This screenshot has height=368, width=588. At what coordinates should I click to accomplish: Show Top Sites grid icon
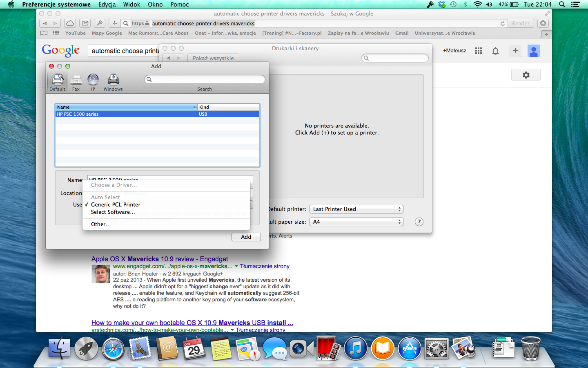pyautogui.click(x=56, y=33)
